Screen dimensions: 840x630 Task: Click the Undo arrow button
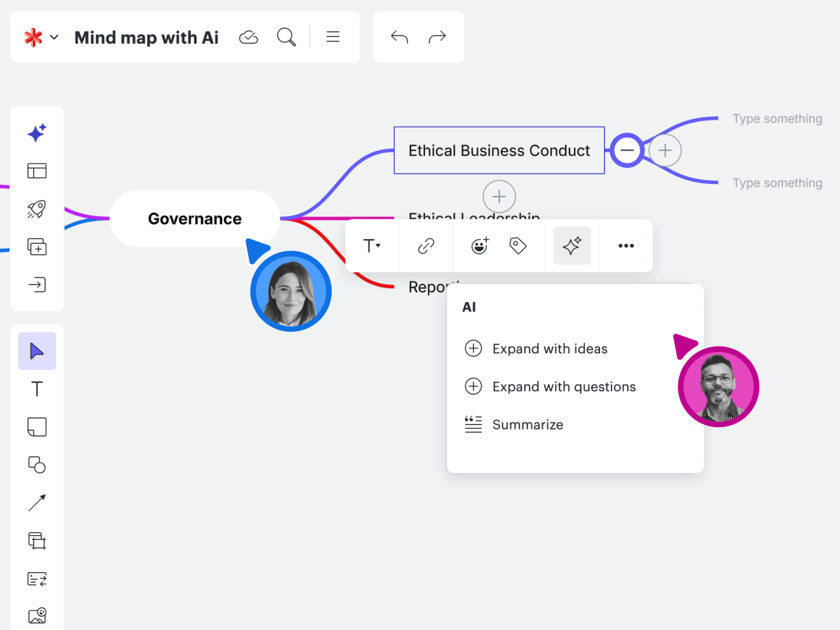[x=399, y=37]
